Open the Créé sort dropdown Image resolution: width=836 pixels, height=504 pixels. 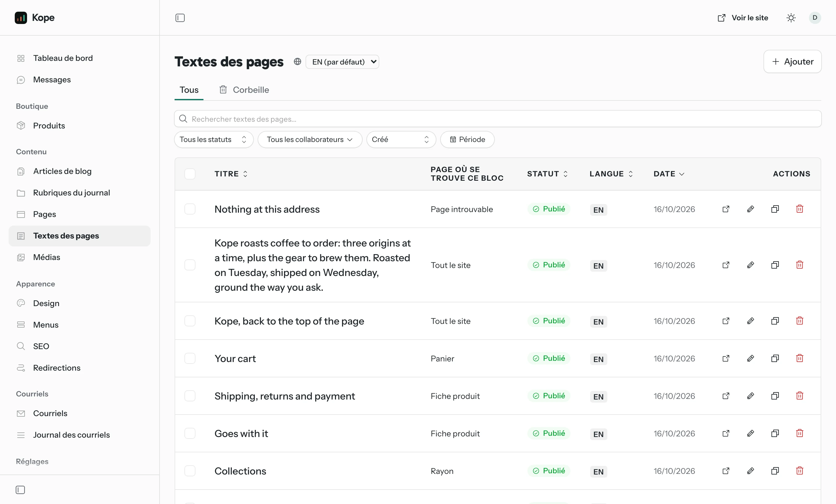click(401, 140)
